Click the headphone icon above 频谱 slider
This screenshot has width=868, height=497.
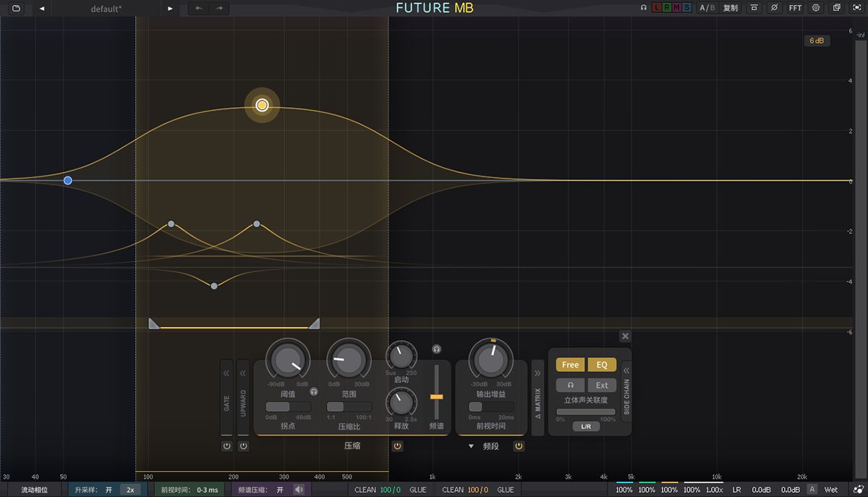[x=436, y=349]
